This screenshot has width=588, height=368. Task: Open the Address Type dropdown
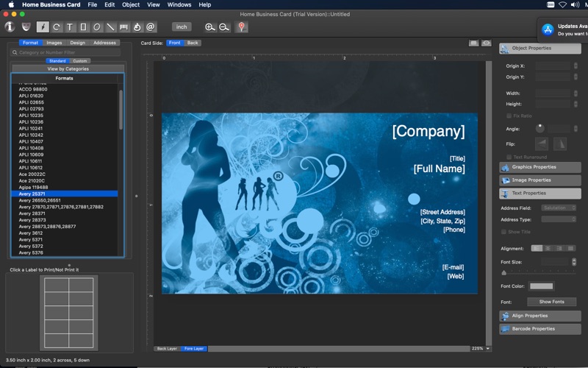pyautogui.click(x=559, y=219)
